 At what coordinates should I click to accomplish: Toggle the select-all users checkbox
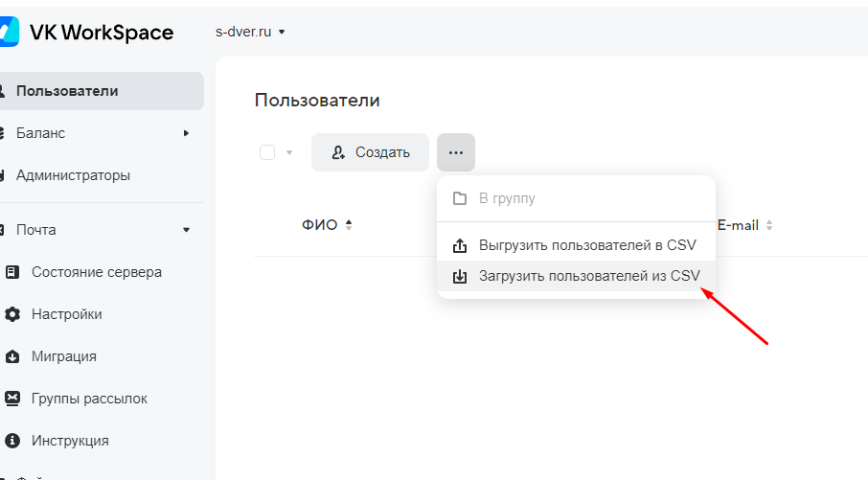tap(267, 152)
